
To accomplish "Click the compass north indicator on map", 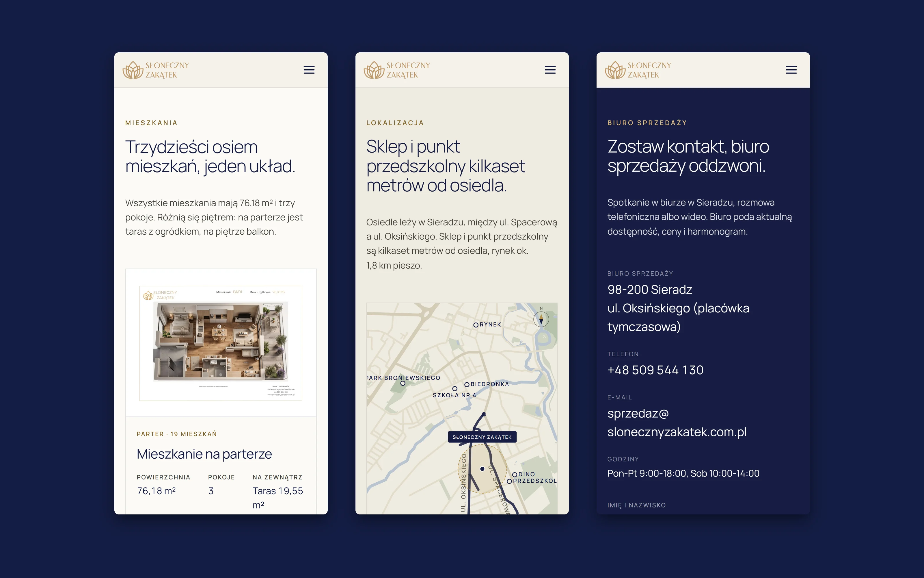I will coord(541,319).
